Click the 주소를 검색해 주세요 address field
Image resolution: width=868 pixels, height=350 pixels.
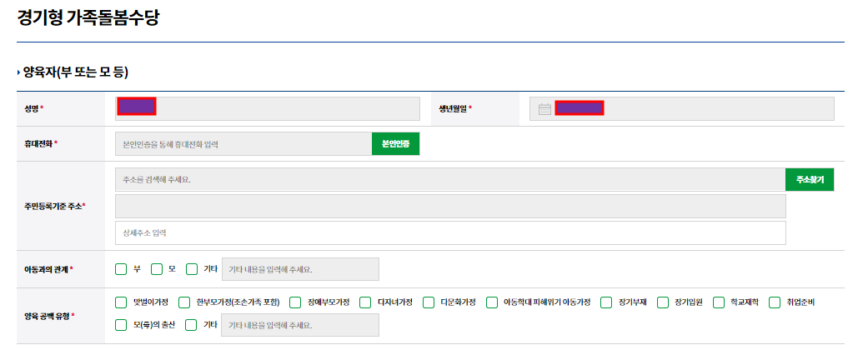450,180
